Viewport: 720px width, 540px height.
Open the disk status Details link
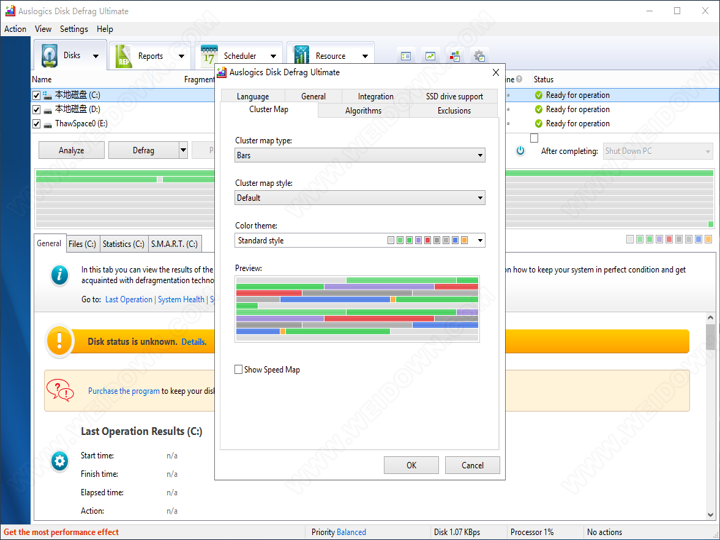tap(194, 342)
